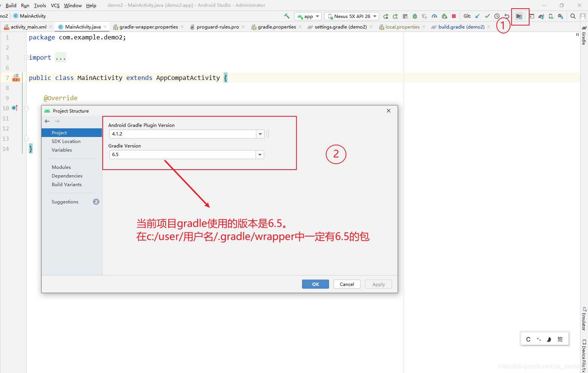Expand the Gradle Version dropdown arrow
The image size is (588, 373).
pos(260,155)
